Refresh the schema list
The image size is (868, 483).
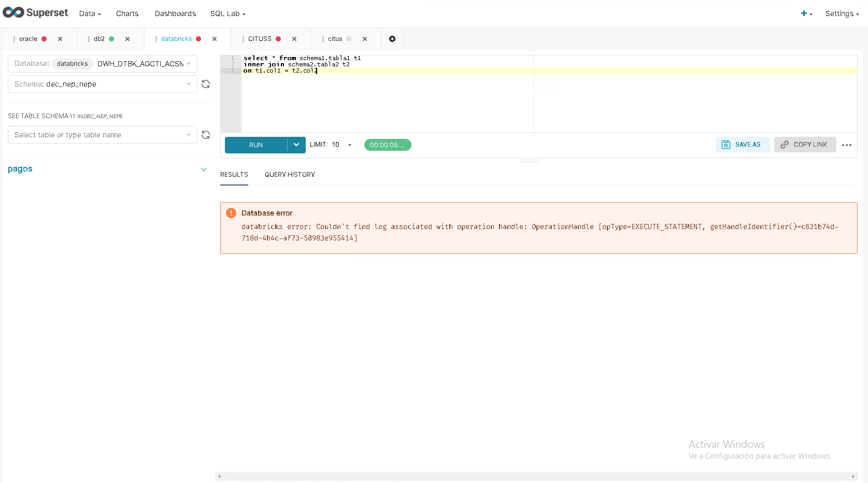(x=206, y=84)
